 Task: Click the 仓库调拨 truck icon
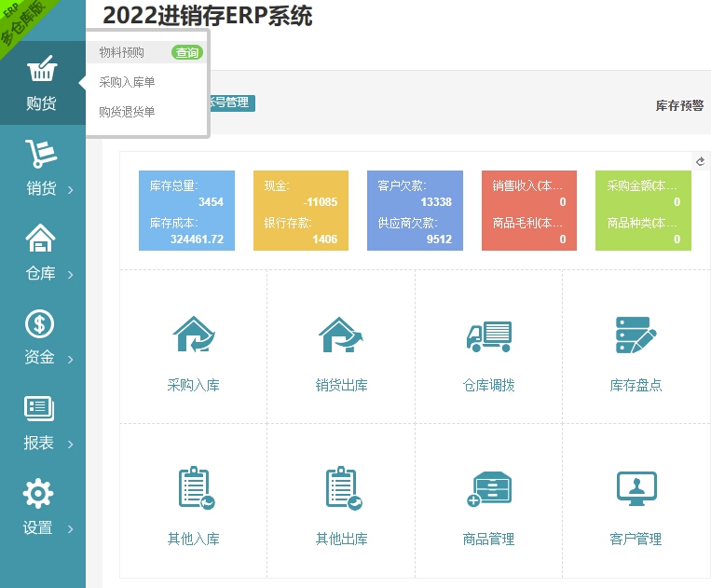point(488,335)
